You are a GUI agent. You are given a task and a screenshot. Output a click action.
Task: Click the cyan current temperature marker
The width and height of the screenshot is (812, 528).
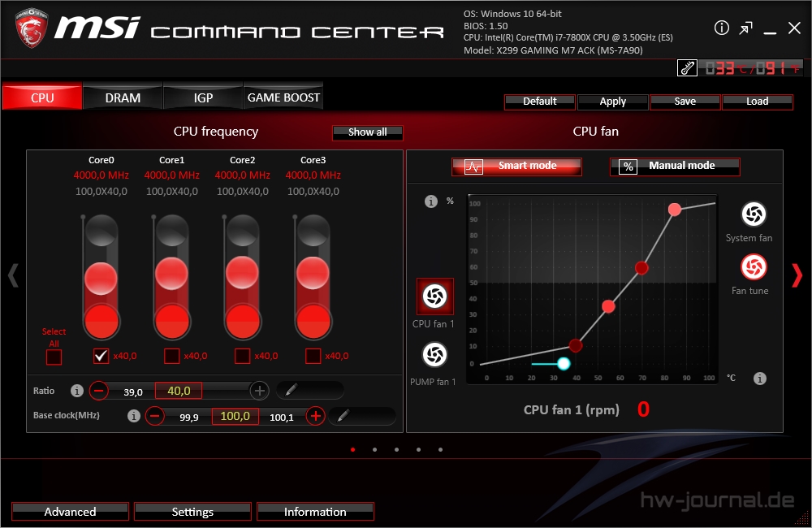(564, 364)
